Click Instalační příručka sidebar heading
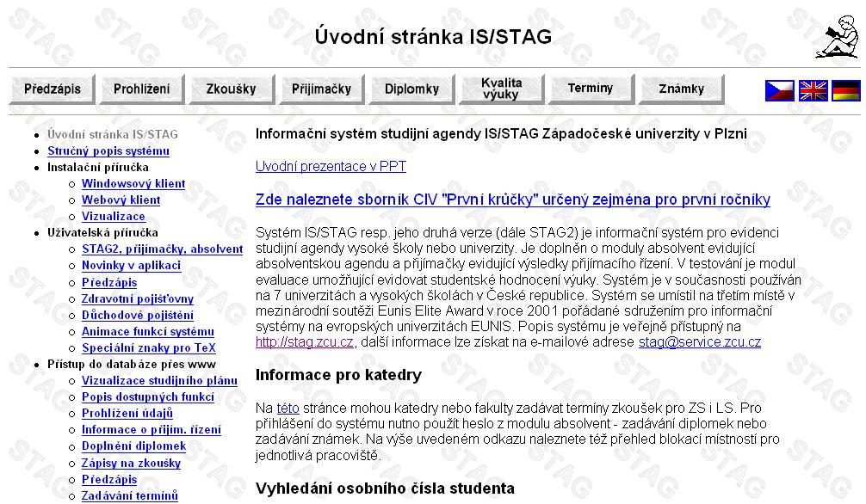The image size is (866, 504). coord(98,167)
